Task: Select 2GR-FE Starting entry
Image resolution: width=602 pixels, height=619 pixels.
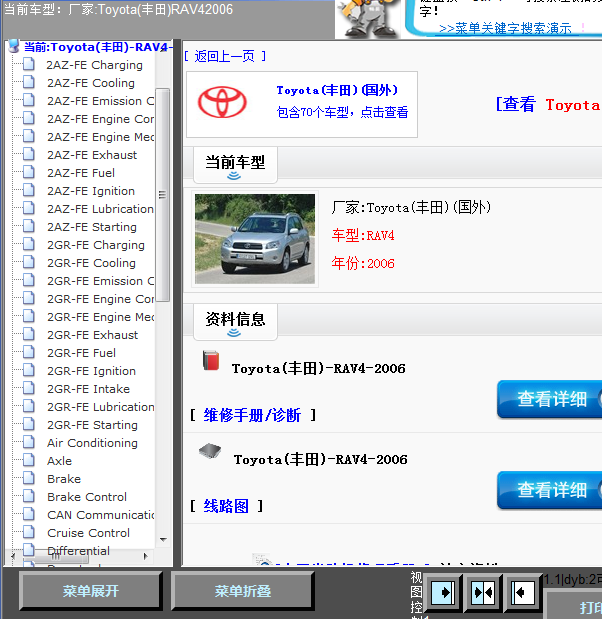Action: 92,425
